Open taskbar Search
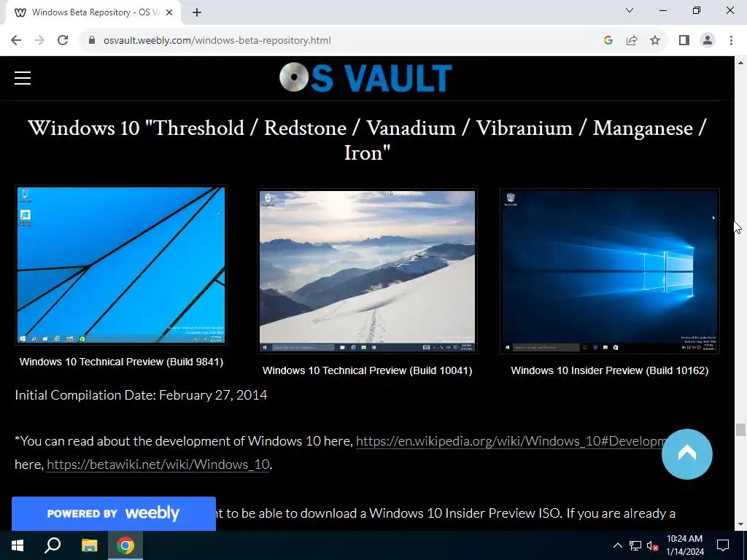 [53, 545]
